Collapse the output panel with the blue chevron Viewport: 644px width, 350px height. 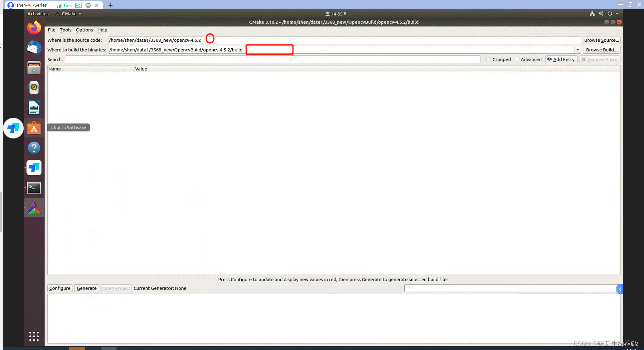[x=620, y=289]
